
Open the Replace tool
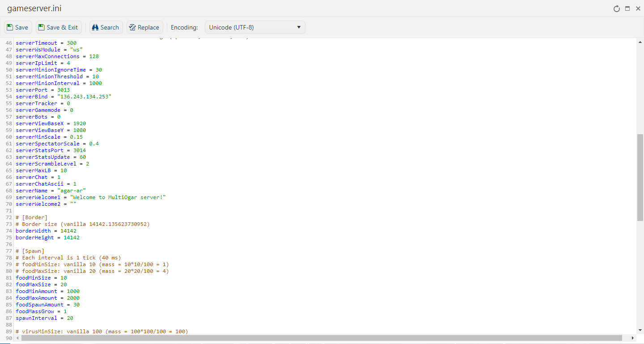click(x=144, y=27)
